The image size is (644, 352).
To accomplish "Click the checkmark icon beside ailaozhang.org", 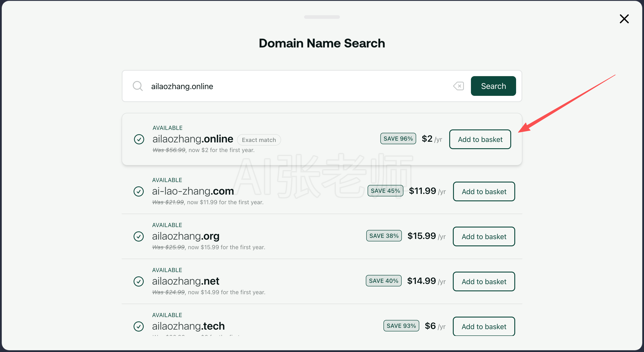I will tap(138, 237).
